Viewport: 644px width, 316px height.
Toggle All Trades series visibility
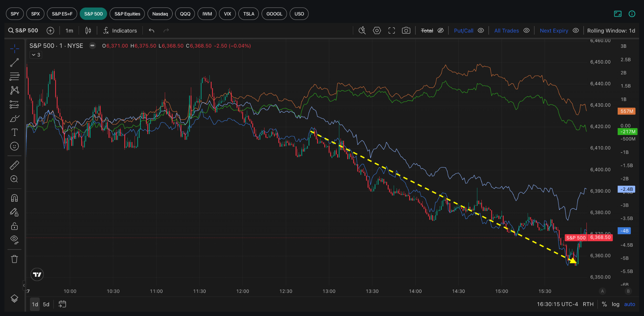pyautogui.click(x=526, y=31)
